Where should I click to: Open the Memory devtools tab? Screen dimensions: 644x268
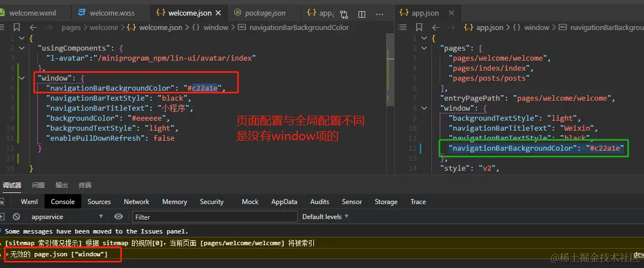175,201
